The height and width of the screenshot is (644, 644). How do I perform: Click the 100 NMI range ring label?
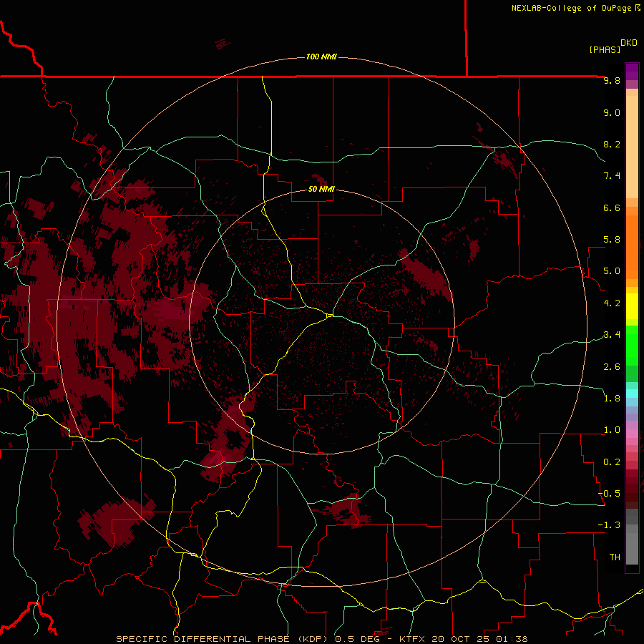[321, 57]
